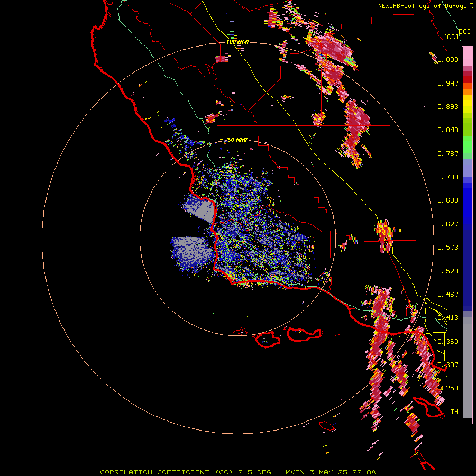Click the 50 NMI range ring label

point(237,140)
